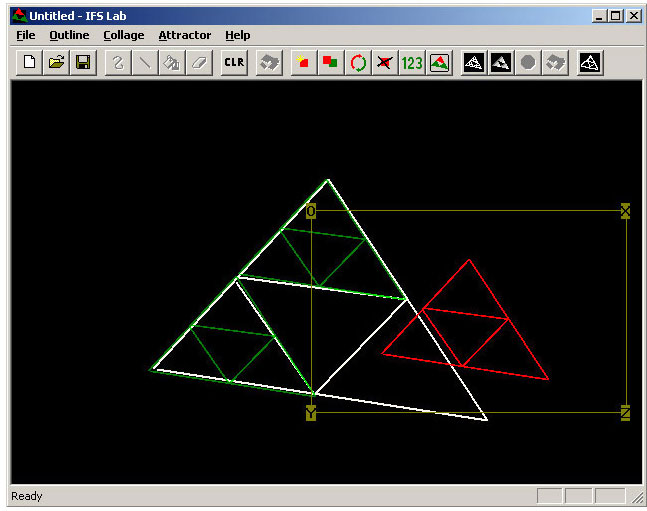The height and width of the screenshot is (511, 647).
Task: Click the Z corner handle marker
Action: [x=626, y=413]
